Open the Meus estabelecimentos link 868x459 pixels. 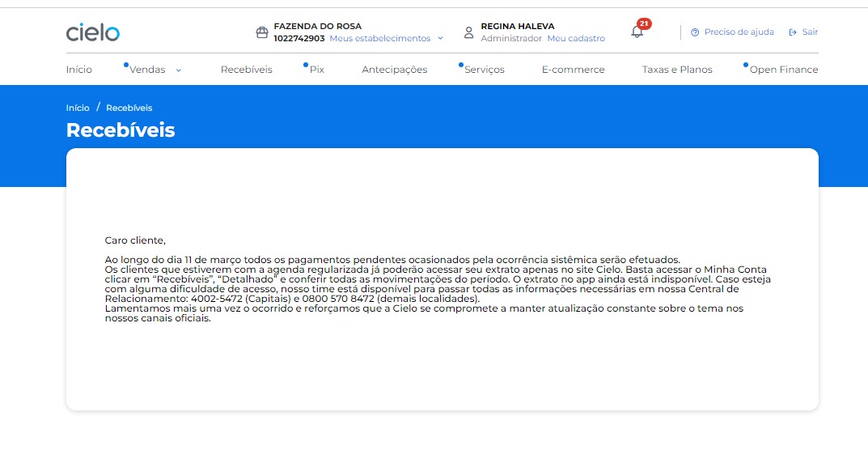pyautogui.click(x=379, y=38)
